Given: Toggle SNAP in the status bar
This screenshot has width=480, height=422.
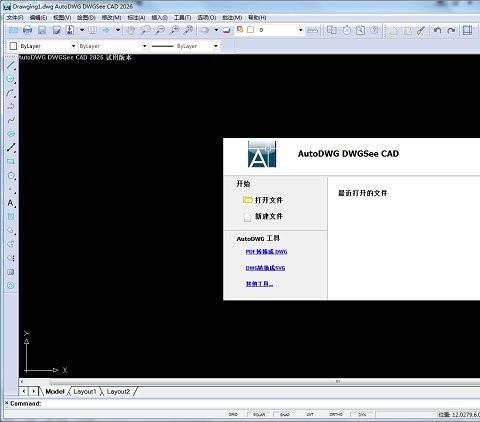Looking at the screenshot, I should click(285, 414).
